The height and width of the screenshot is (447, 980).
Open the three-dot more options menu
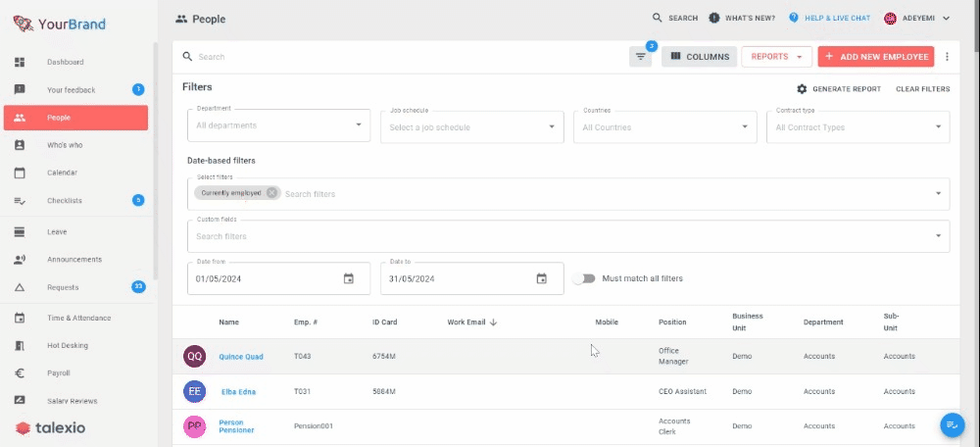(x=947, y=57)
